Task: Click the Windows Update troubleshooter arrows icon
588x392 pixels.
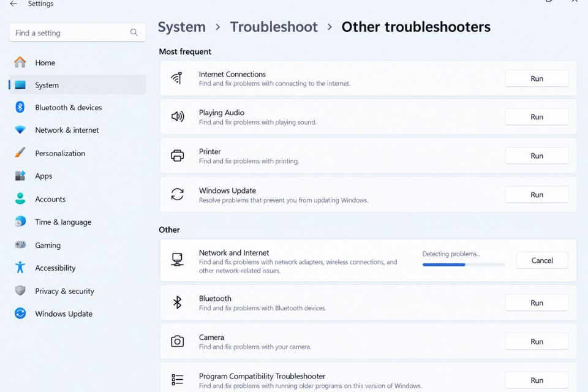Action: click(178, 194)
